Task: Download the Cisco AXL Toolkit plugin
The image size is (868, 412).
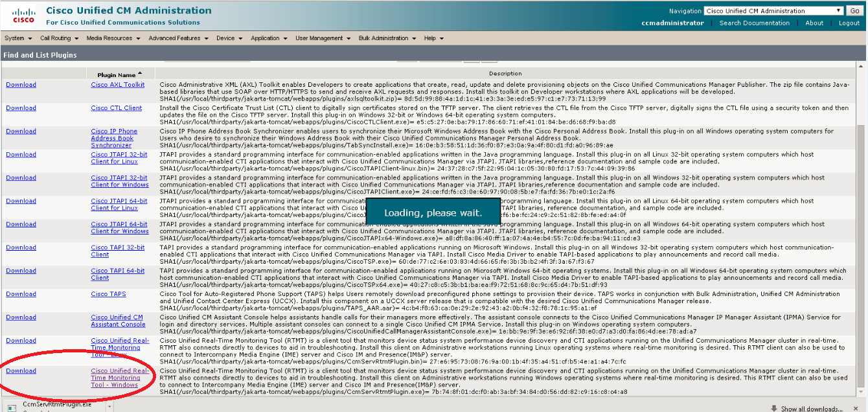Action: click(x=21, y=85)
